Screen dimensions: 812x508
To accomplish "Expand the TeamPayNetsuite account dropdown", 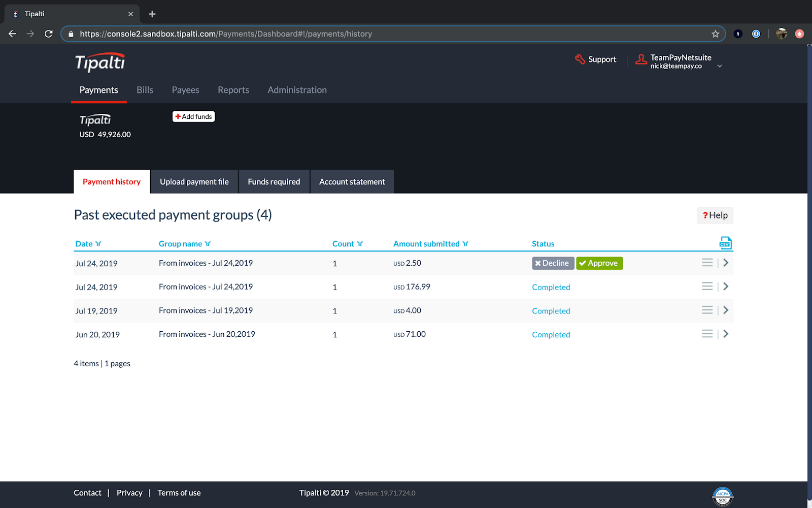I will (x=720, y=66).
